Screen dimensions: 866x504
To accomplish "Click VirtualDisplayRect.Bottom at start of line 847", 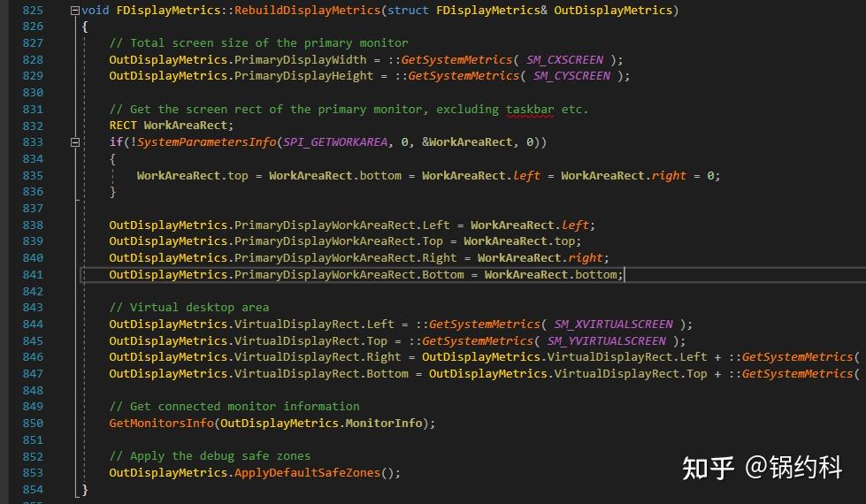I will click(321, 374).
